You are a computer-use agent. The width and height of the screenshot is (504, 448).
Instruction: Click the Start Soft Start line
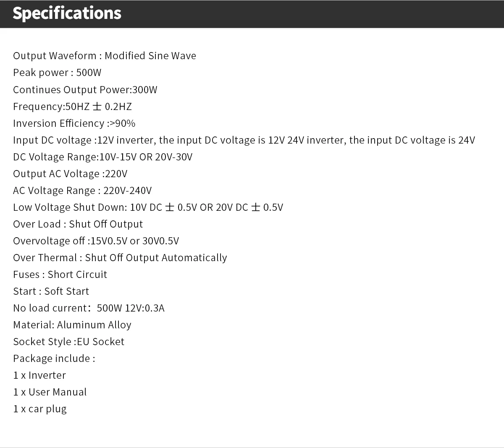click(x=51, y=291)
